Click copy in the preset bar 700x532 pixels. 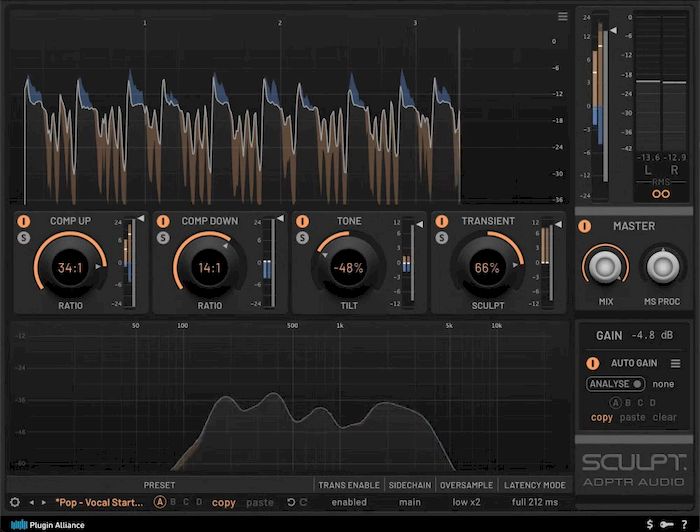(x=224, y=503)
